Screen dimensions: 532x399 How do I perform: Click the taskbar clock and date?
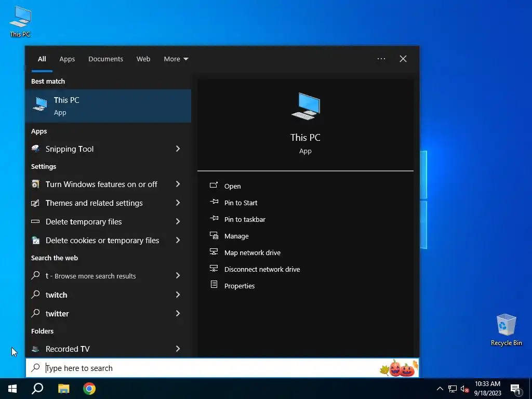(x=487, y=389)
